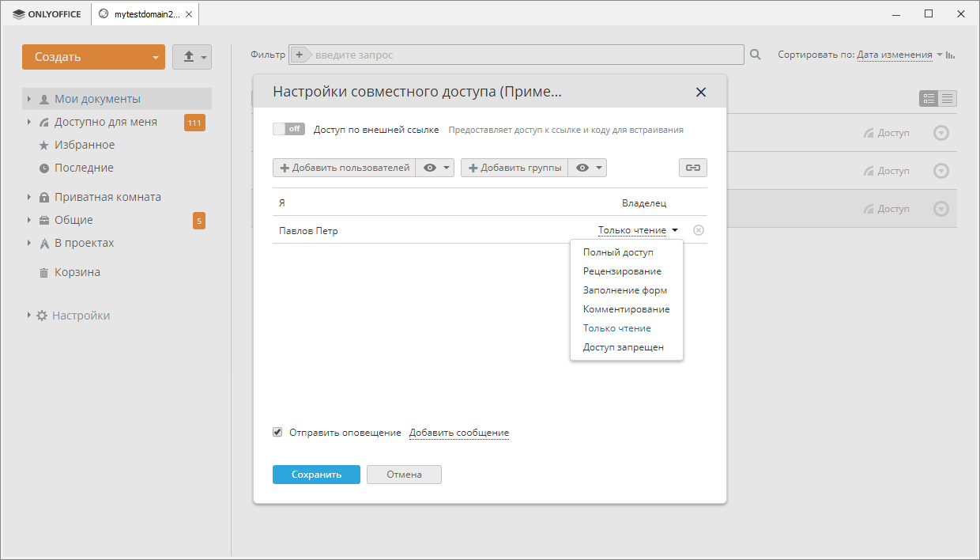Viewport: 980px width, 560px height.
Task: Expand the В проектах tree node
Action: [29, 243]
